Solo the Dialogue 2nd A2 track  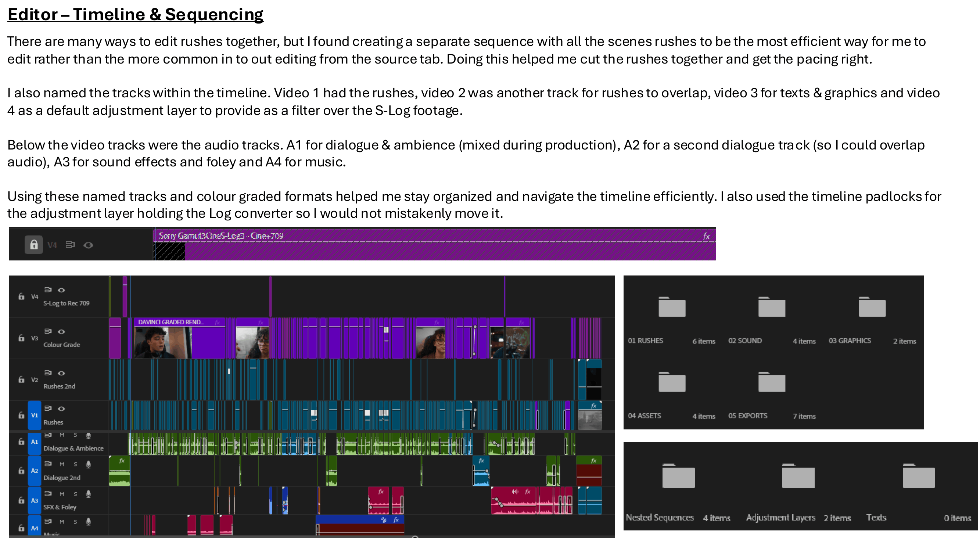point(75,464)
